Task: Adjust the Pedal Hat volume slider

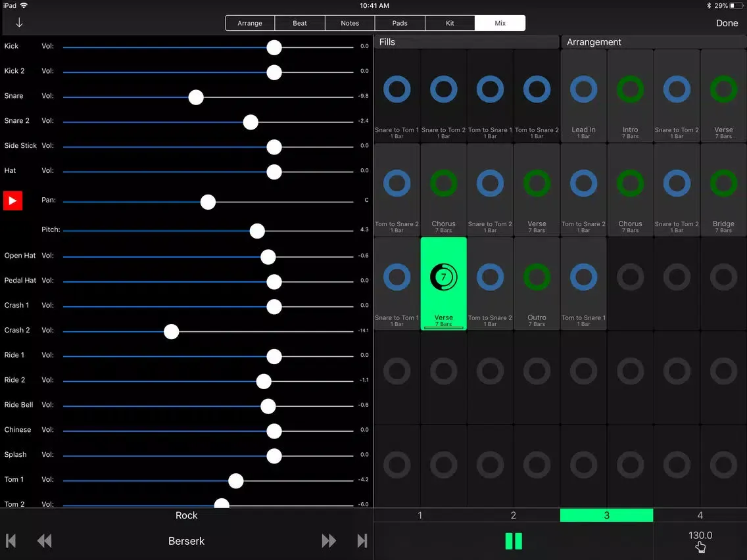Action: coord(274,282)
